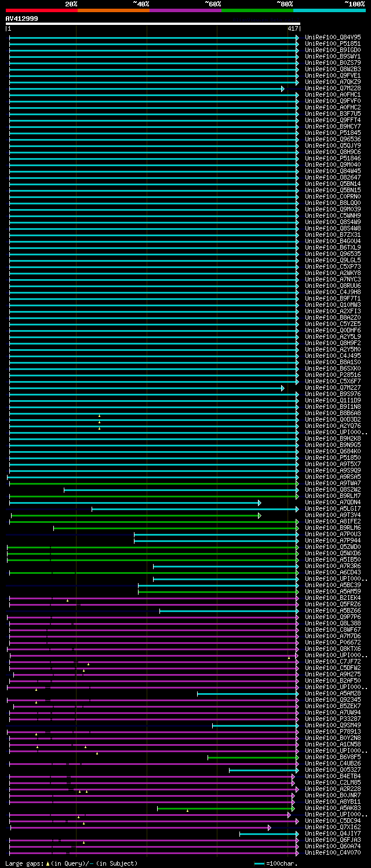Click cyan alignment bar of UniRef100_A7QDN4
The width and height of the screenshot is (371, 868).
[x=135, y=502]
